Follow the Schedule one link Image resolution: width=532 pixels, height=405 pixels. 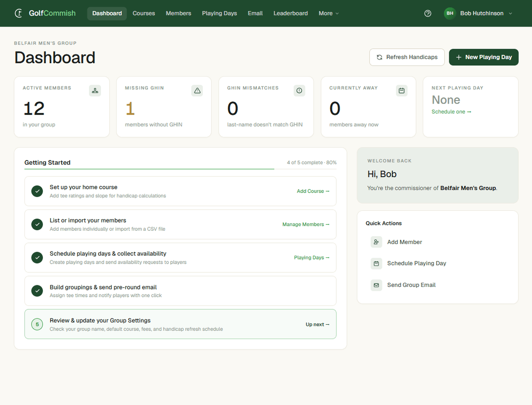pyautogui.click(x=451, y=112)
